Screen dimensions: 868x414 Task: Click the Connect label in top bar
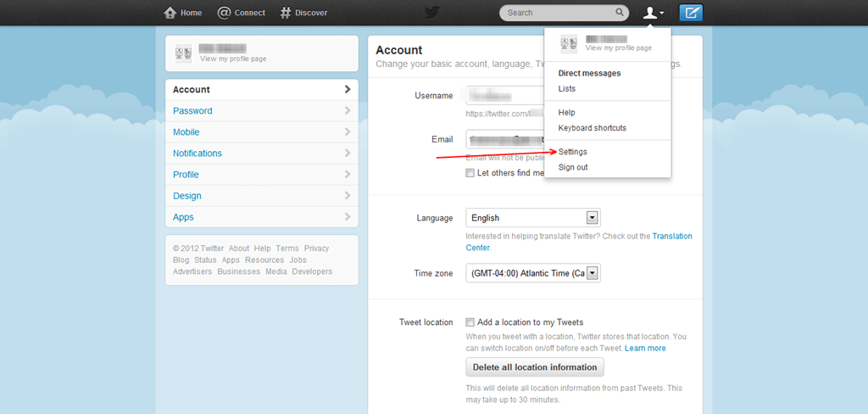click(x=250, y=13)
